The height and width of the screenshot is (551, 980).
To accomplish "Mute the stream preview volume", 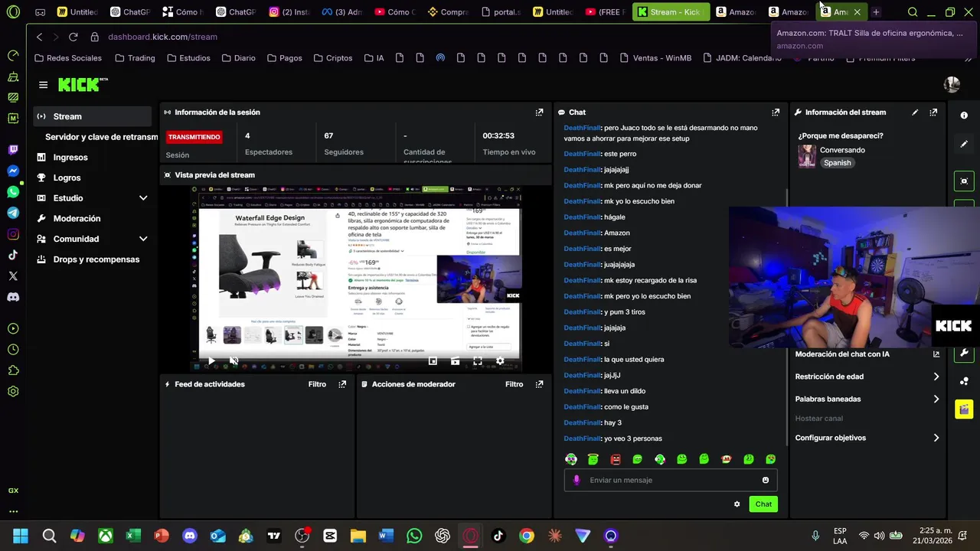I will pos(234,361).
